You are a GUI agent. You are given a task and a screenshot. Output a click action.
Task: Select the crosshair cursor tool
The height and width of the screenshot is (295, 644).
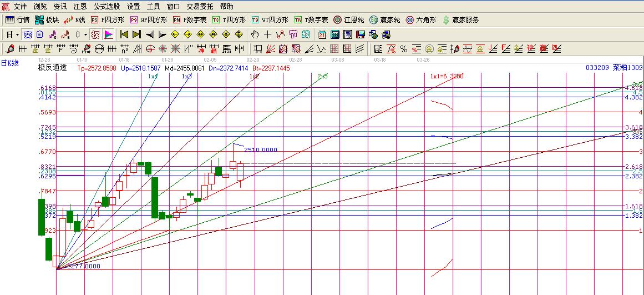268,34
